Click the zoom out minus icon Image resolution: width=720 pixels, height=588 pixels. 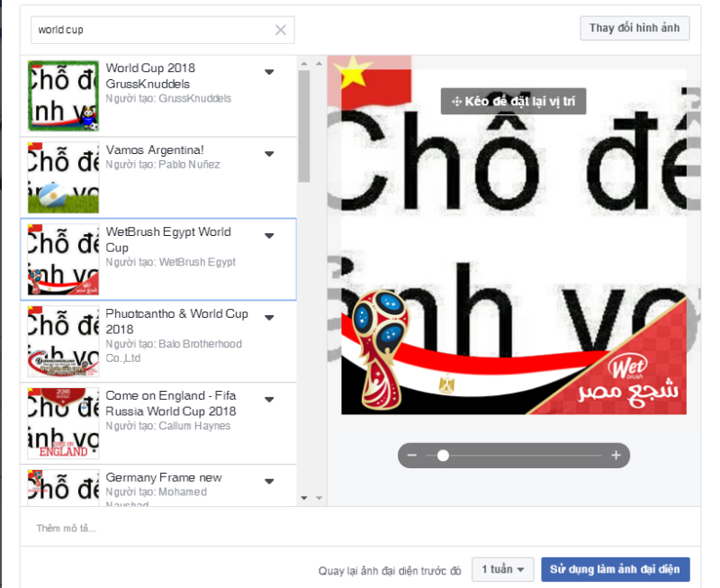pos(412,456)
